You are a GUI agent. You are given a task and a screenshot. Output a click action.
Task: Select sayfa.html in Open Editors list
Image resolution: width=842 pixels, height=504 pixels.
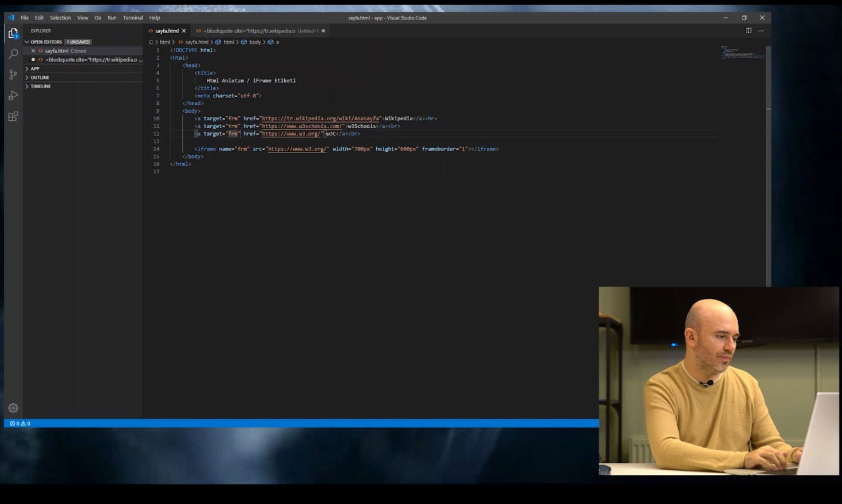[x=57, y=51]
